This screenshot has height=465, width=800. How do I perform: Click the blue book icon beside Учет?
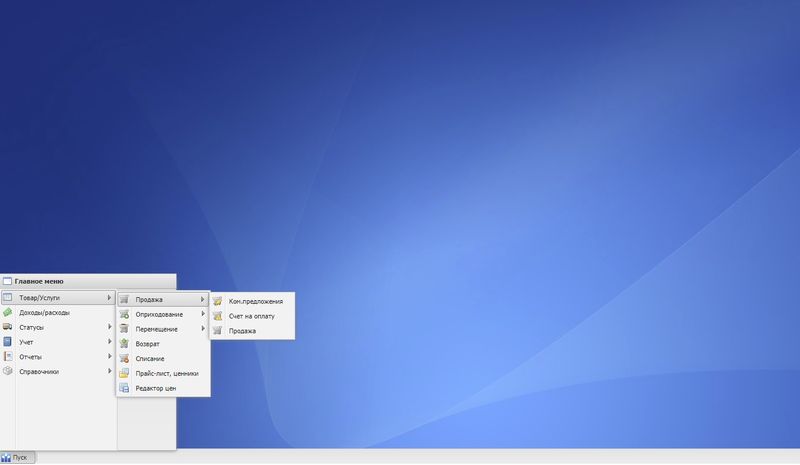[8, 341]
